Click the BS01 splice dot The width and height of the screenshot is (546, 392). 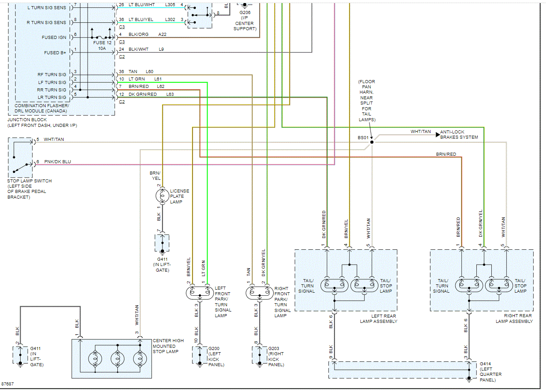(372, 142)
